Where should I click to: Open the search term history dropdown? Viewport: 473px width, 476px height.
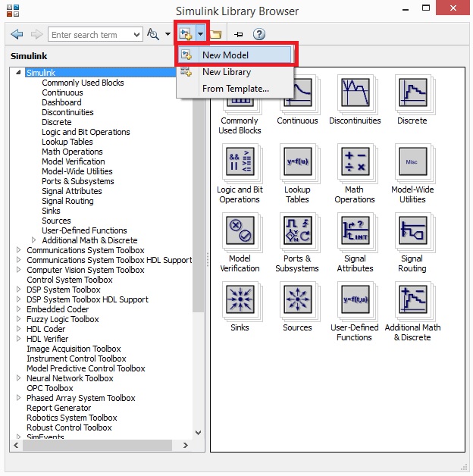137,35
